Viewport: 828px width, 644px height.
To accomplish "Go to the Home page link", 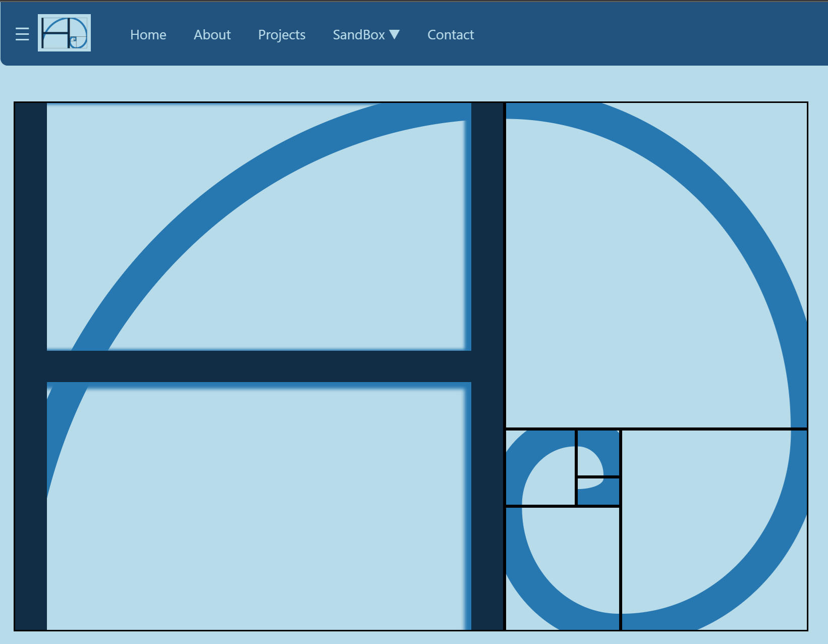I will pyautogui.click(x=148, y=35).
